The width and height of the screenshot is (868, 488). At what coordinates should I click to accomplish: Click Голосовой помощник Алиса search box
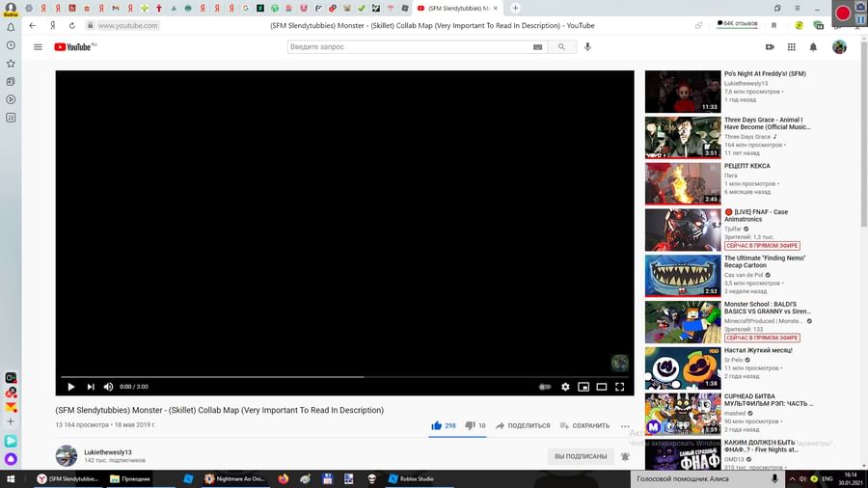pos(708,479)
